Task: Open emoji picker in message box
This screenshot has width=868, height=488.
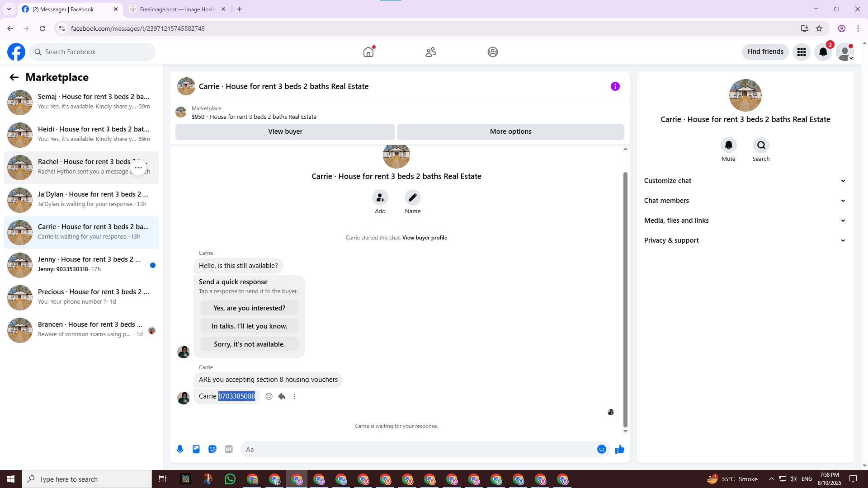Action: click(601, 449)
